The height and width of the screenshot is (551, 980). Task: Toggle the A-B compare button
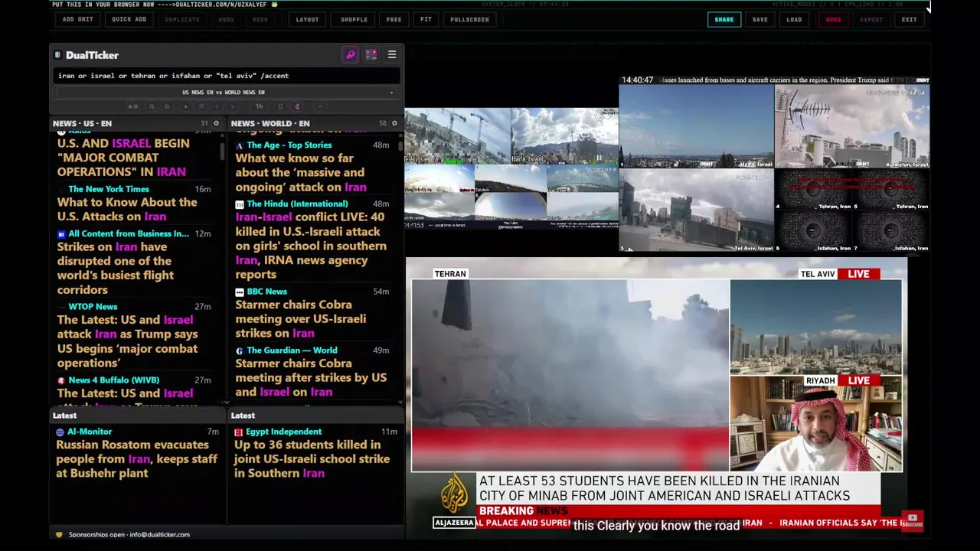click(x=133, y=106)
